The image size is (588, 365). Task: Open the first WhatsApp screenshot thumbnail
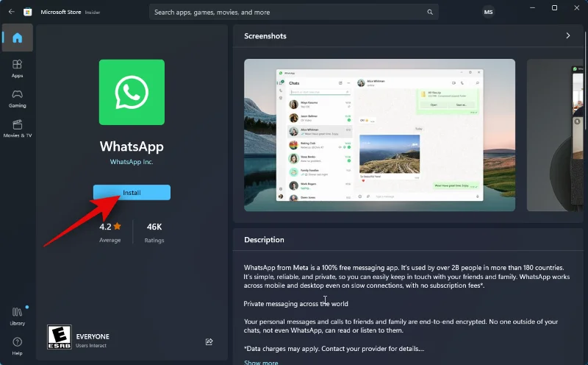379,135
